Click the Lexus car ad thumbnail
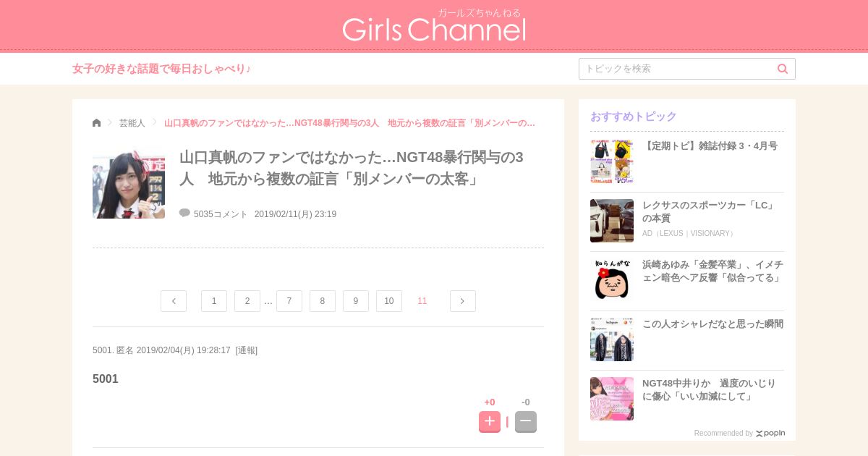The height and width of the screenshot is (456, 868). pyautogui.click(x=612, y=221)
